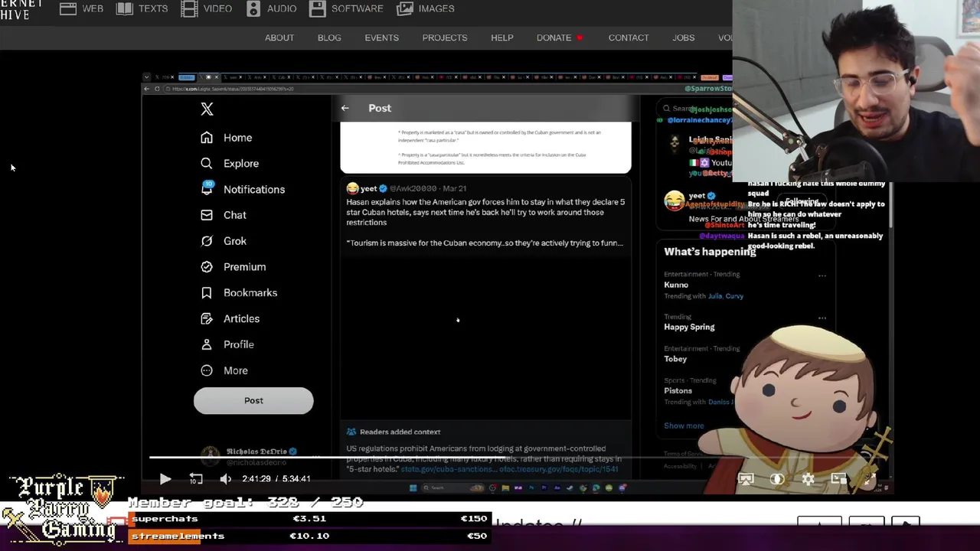
Task: Open options for the Kunno trend
Action: tap(822, 275)
